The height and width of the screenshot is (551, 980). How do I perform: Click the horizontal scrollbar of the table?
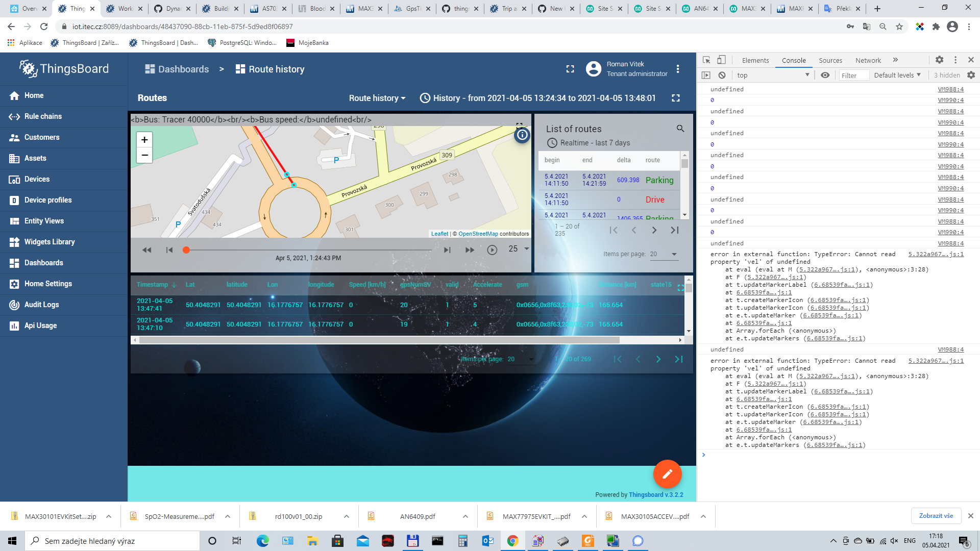(379, 340)
